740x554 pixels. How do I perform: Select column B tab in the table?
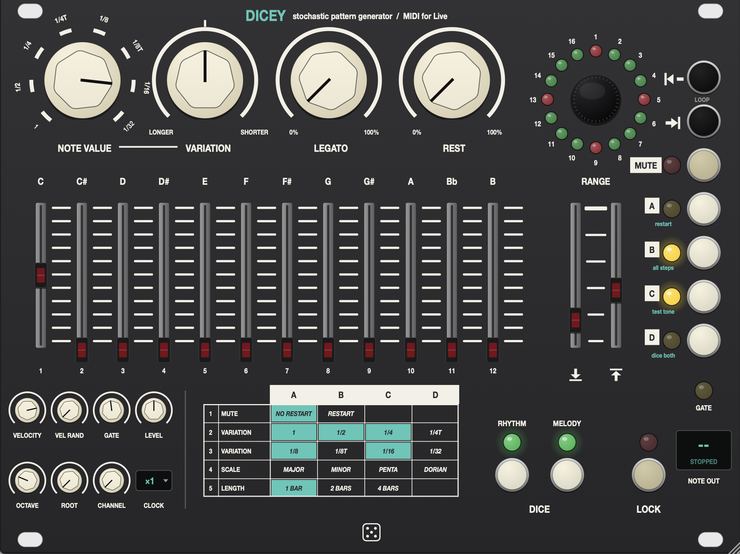pos(341,395)
